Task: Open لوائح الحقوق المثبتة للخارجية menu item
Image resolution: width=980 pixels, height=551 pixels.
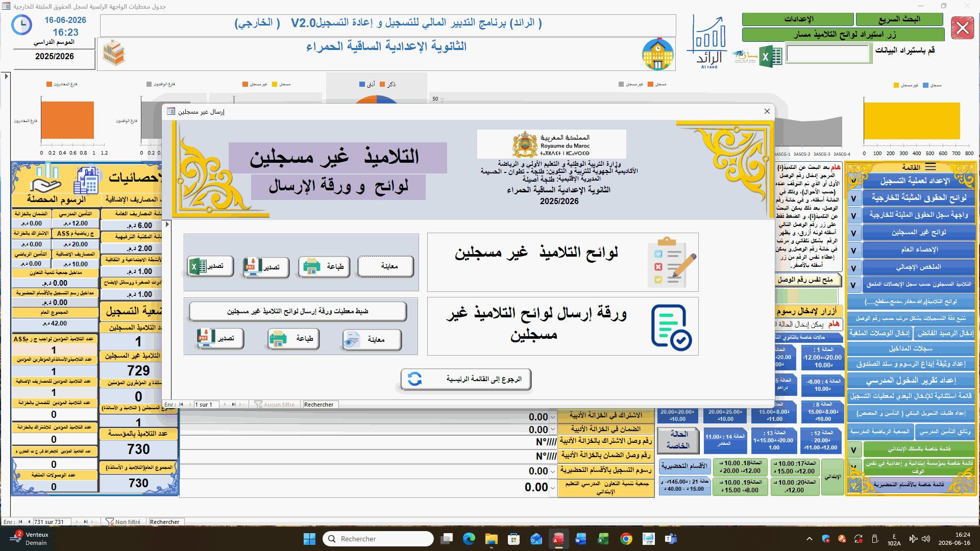Action: click(918, 197)
